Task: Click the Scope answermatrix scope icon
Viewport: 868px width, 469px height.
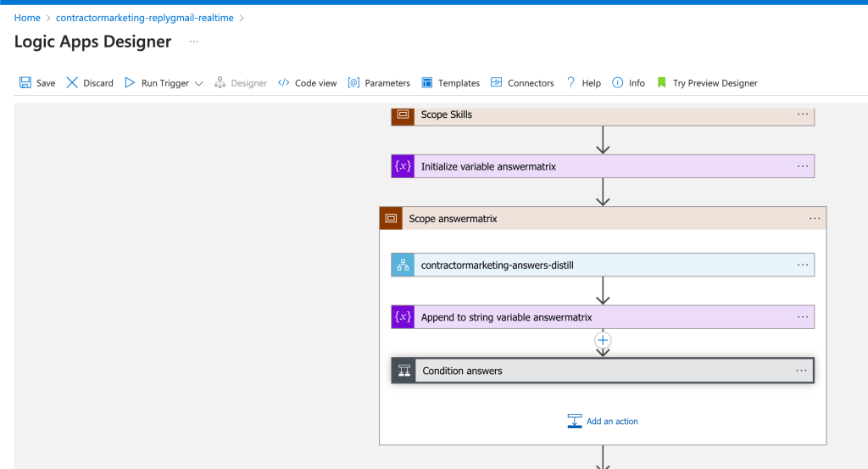Action: (391, 218)
